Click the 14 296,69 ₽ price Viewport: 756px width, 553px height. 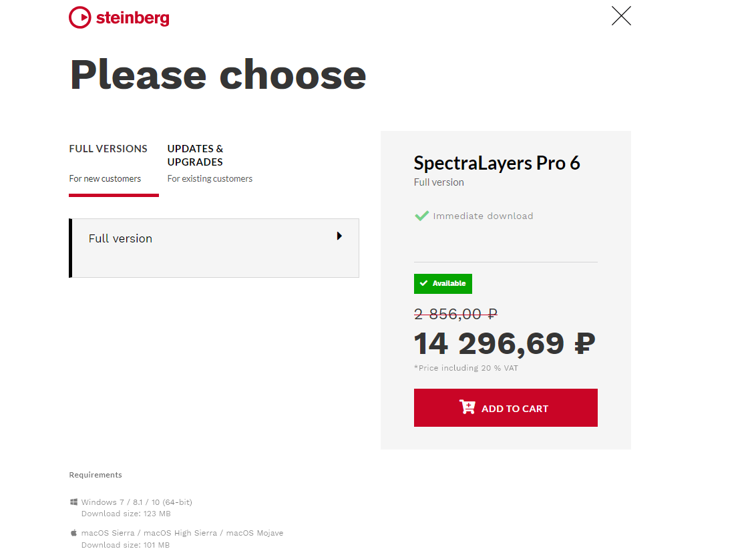pyautogui.click(x=504, y=343)
